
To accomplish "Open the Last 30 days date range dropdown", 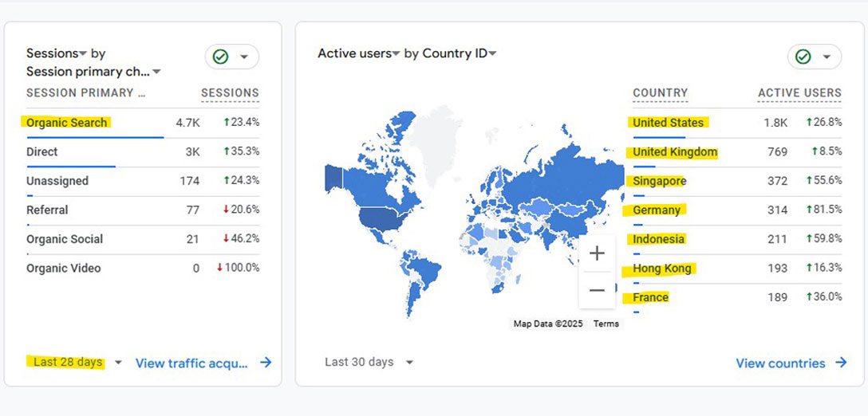I will [369, 363].
